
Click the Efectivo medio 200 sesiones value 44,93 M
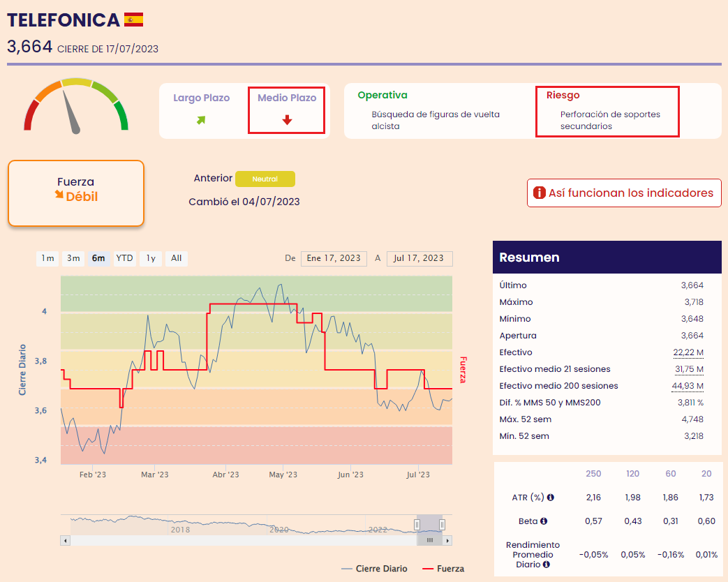tap(688, 386)
